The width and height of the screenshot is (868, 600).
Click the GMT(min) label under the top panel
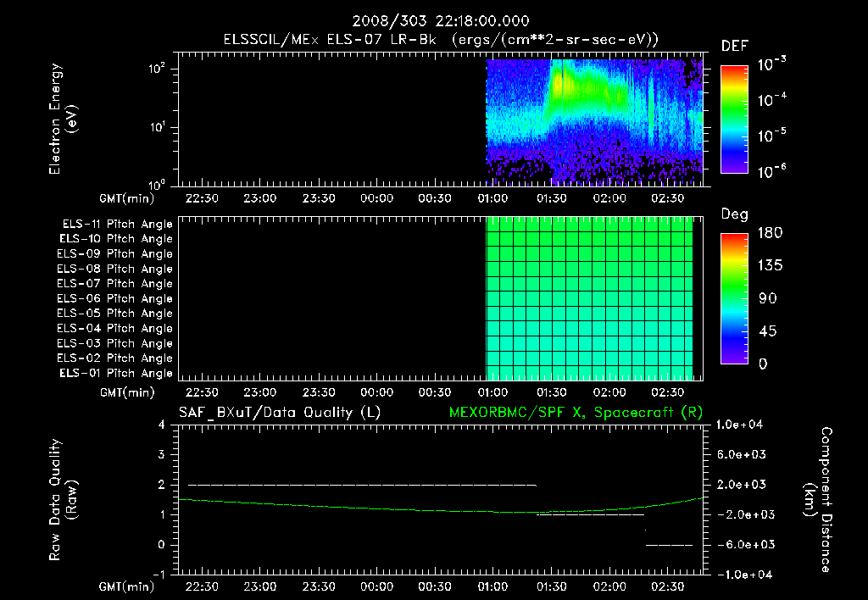pyautogui.click(x=127, y=198)
